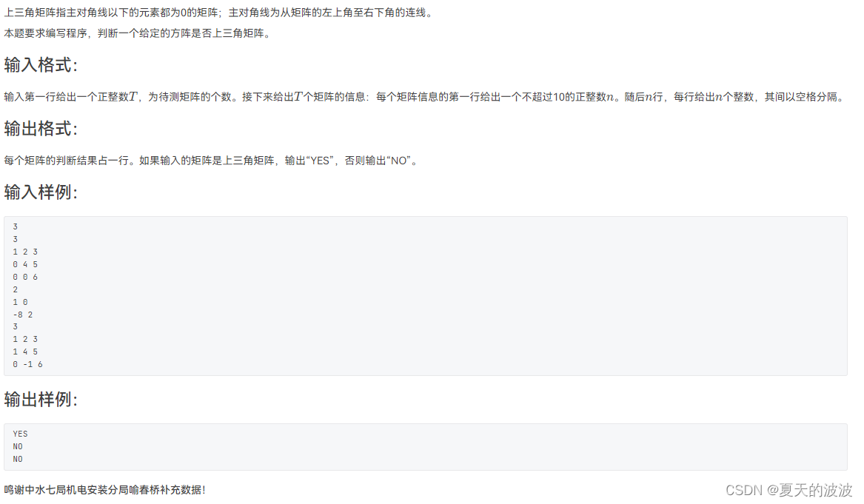This screenshot has width=864, height=504.
Task: Click the 输入样例 heading
Action: tap(41, 192)
